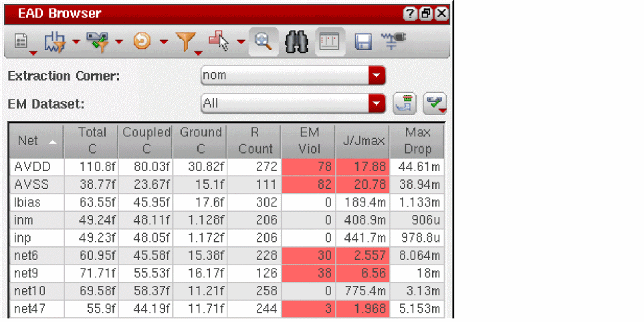Click the load EM dataset arrow button

pyautogui.click(x=405, y=104)
